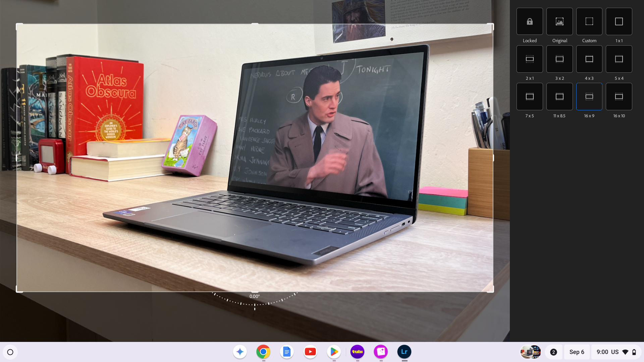Viewport: 644px width, 362px height.
Task: Click the right edge crop handle
Action: 493,158
